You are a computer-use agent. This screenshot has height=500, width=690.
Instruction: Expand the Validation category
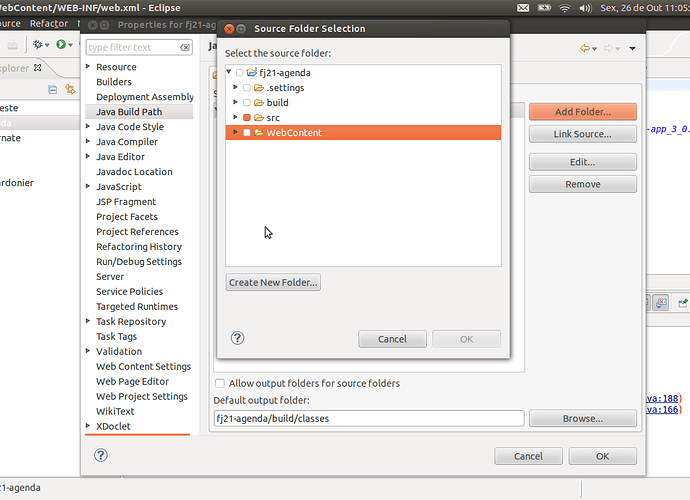[x=88, y=351]
